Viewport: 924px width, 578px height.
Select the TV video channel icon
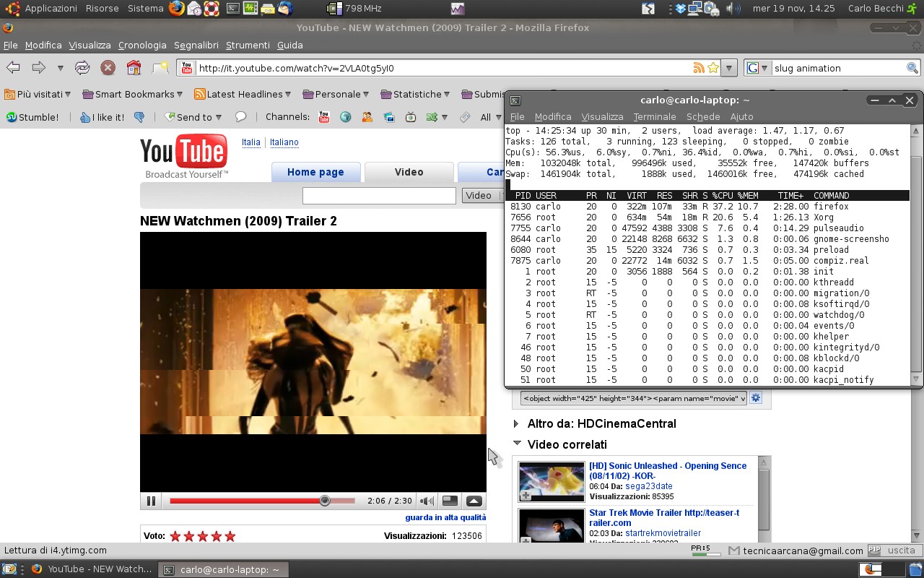pyautogui.click(x=411, y=117)
